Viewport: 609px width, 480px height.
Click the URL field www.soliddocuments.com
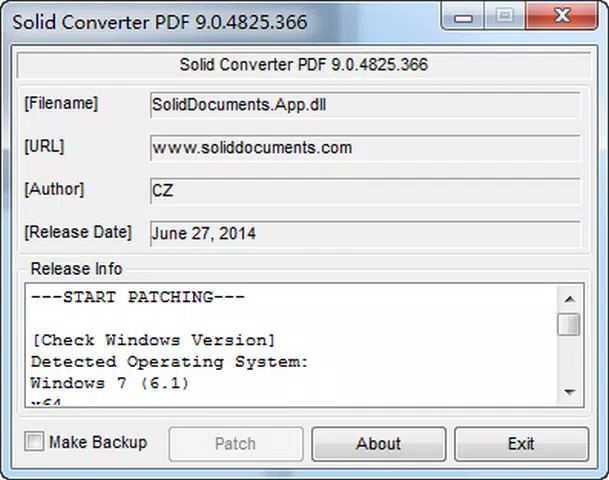coord(365,148)
